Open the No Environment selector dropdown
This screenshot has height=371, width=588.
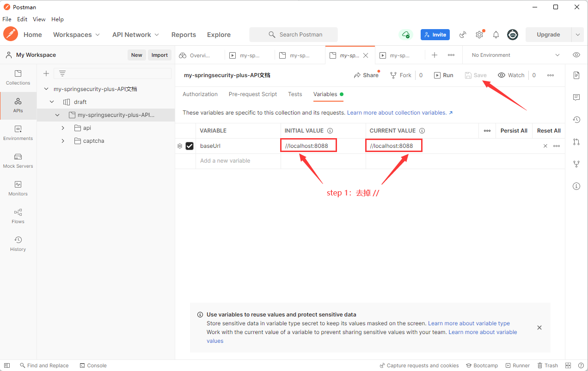pyautogui.click(x=515, y=55)
